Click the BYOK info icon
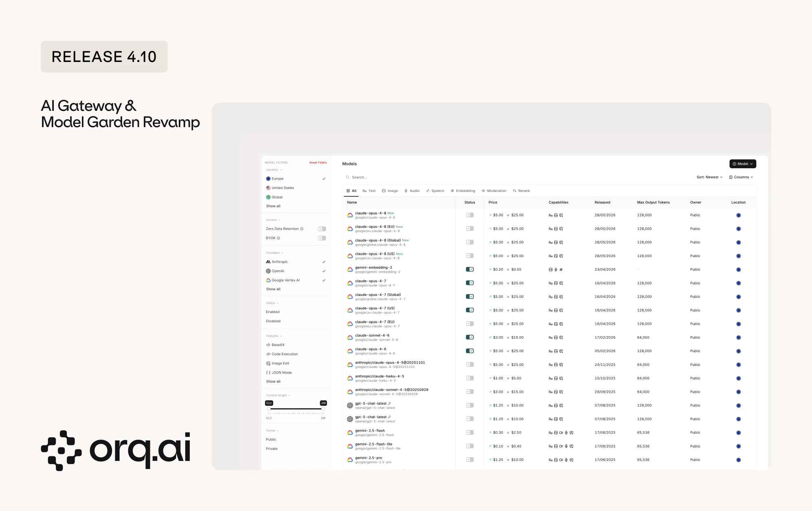The height and width of the screenshot is (511, 812). click(x=279, y=238)
